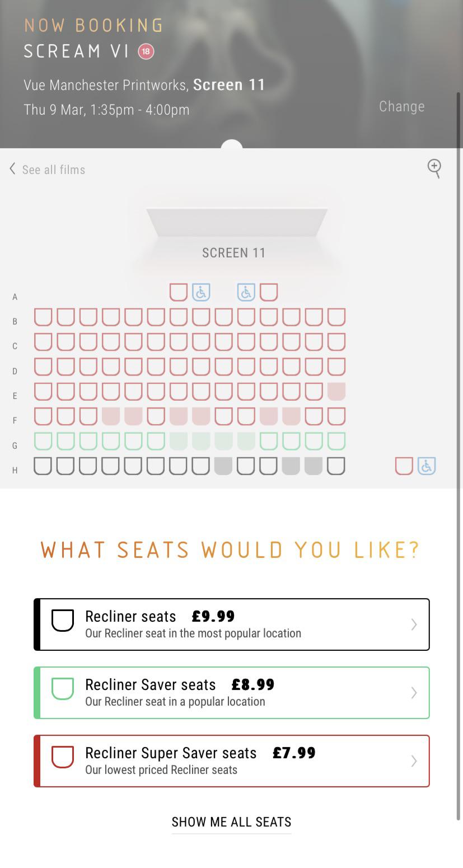The width and height of the screenshot is (463, 868).
Task: Click the green seat icon on the Recliner Saver card
Action: click(x=63, y=689)
